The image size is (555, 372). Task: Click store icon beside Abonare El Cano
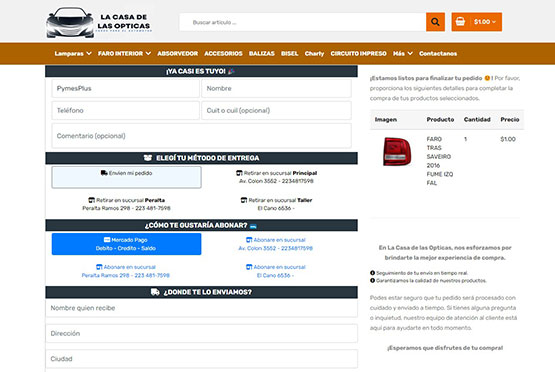[x=249, y=267]
